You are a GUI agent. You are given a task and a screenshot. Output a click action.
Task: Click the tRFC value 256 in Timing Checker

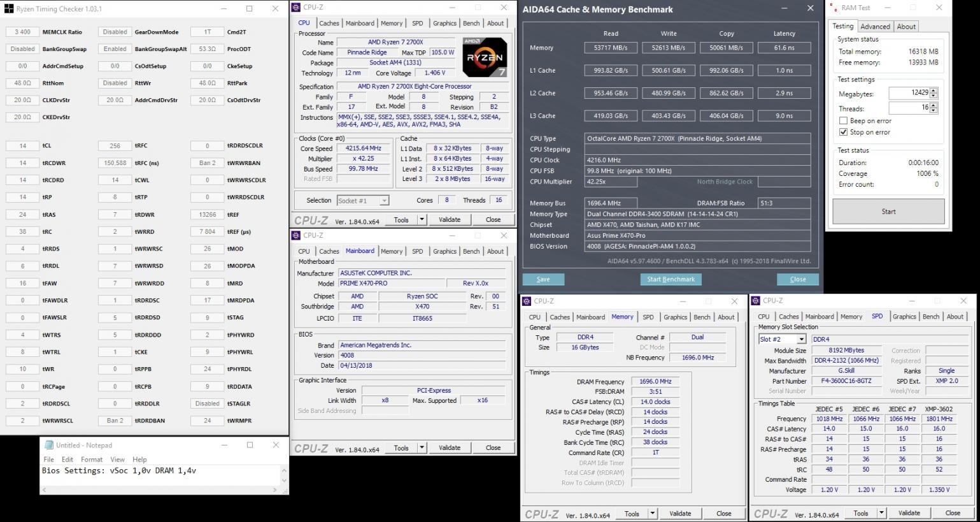coord(115,146)
